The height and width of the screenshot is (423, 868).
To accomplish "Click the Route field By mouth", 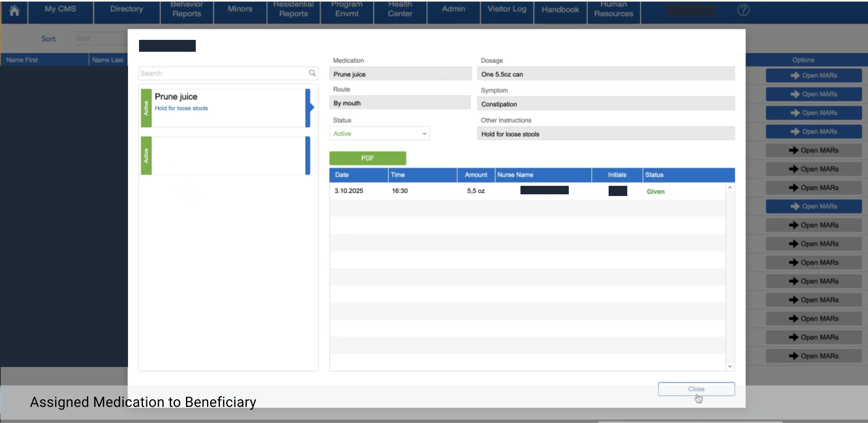I will click(400, 103).
